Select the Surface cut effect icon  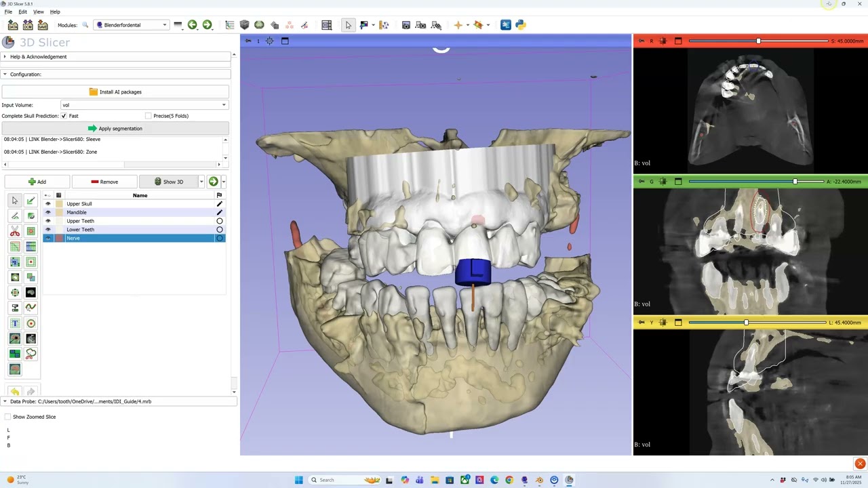(31, 354)
